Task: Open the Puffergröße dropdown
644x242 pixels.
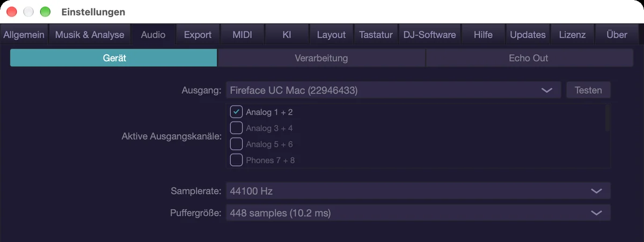Action: pyautogui.click(x=418, y=213)
